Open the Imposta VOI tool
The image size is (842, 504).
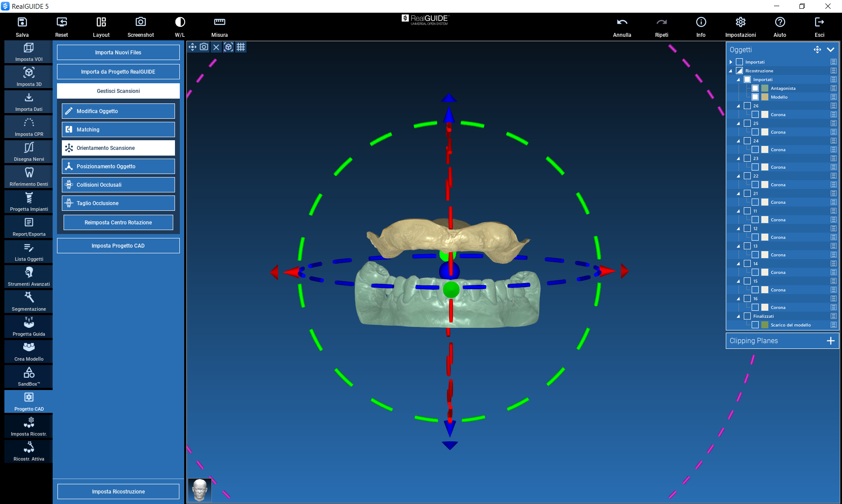[x=29, y=52]
